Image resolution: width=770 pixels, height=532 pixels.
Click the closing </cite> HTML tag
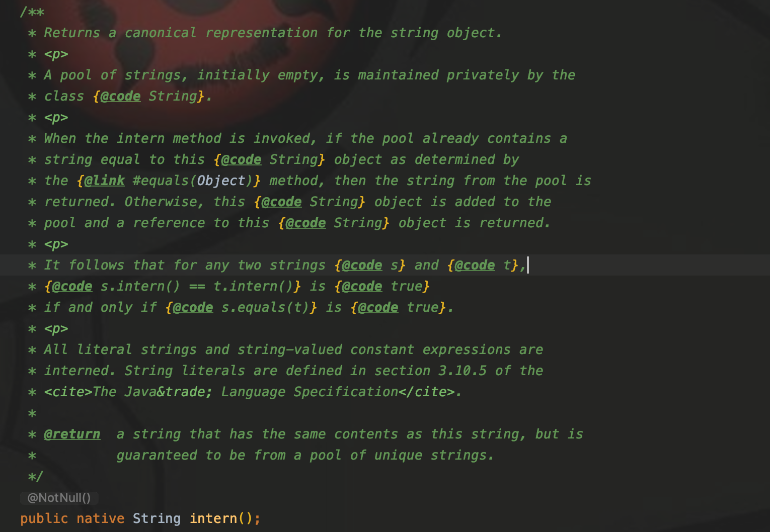[x=427, y=392]
